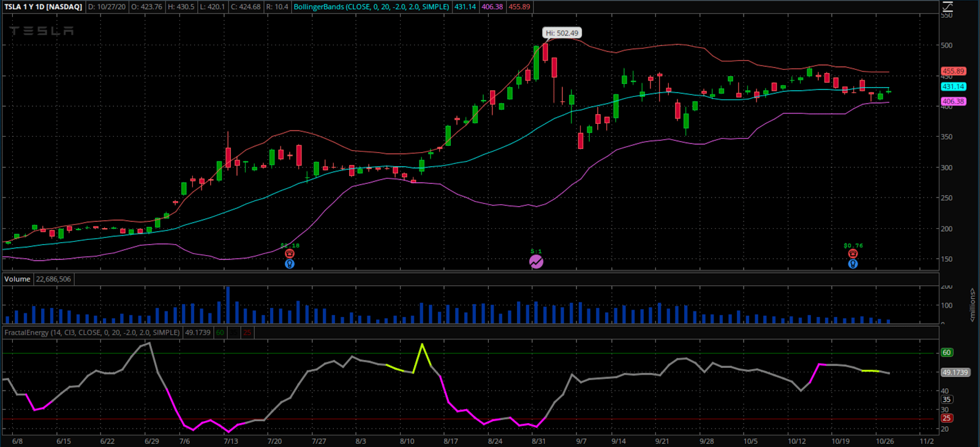Click the green 60 bubble on the FractalEnergy axis
The image size is (980, 447).
tap(947, 353)
